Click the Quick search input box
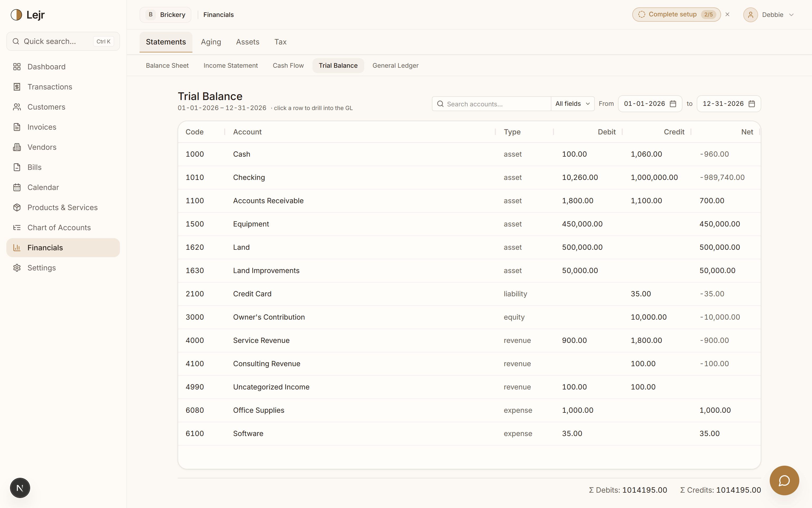This screenshot has width=812, height=508. (x=63, y=41)
